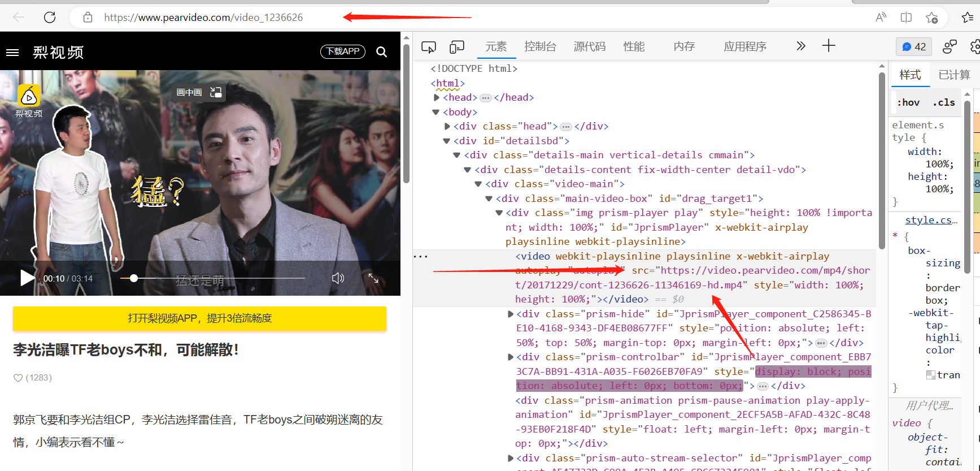The width and height of the screenshot is (980, 471).
Task: Collapse the div id="detailsbd" node
Action: click(x=447, y=141)
